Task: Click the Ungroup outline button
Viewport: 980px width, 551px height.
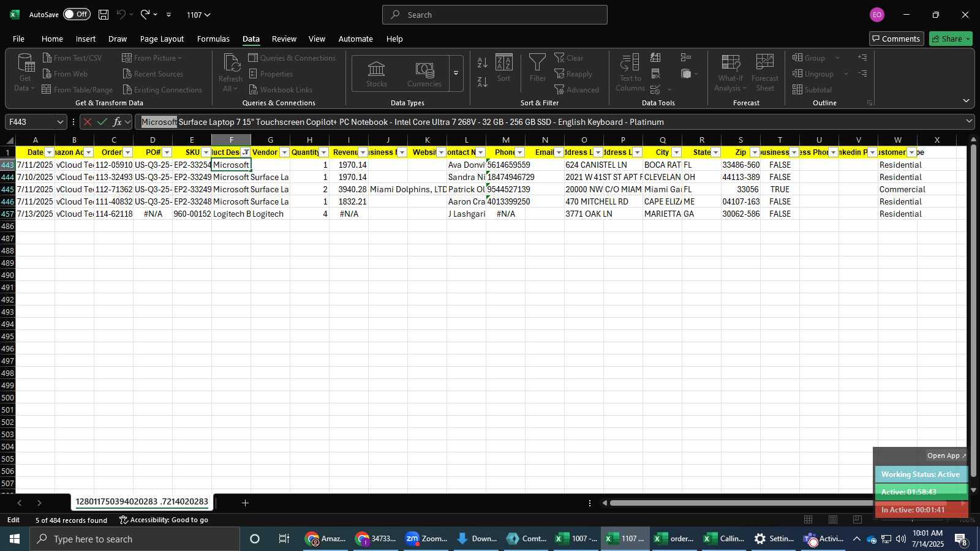Action: click(x=813, y=73)
